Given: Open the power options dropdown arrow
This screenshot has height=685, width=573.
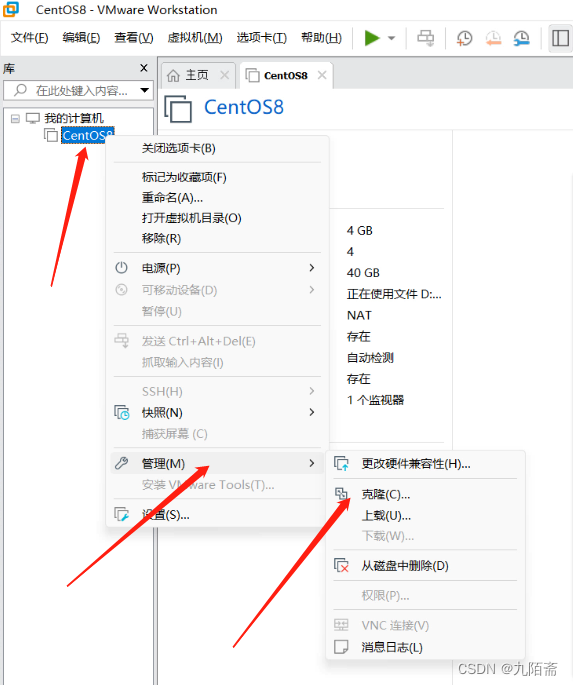Looking at the screenshot, I should [x=392, y=38].
